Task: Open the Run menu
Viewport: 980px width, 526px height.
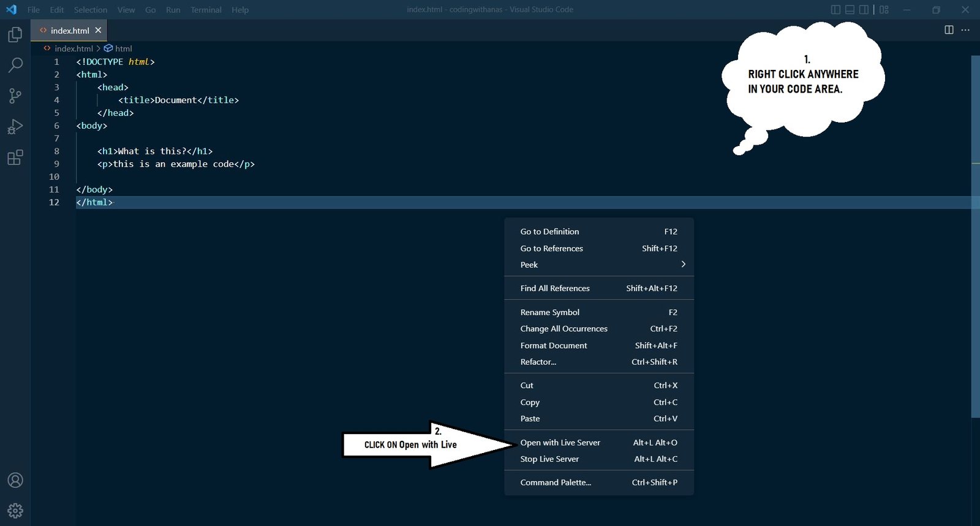Action: click(173, 10)
